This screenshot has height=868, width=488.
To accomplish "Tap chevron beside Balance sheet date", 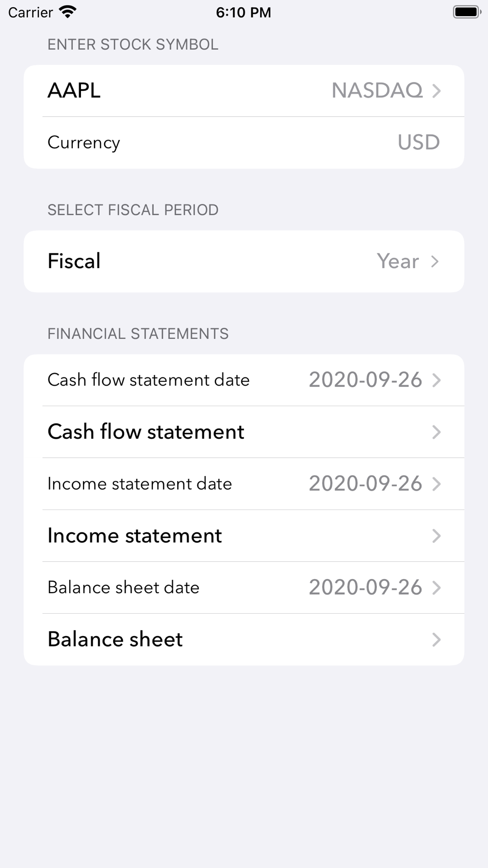I will pos(436,588).
